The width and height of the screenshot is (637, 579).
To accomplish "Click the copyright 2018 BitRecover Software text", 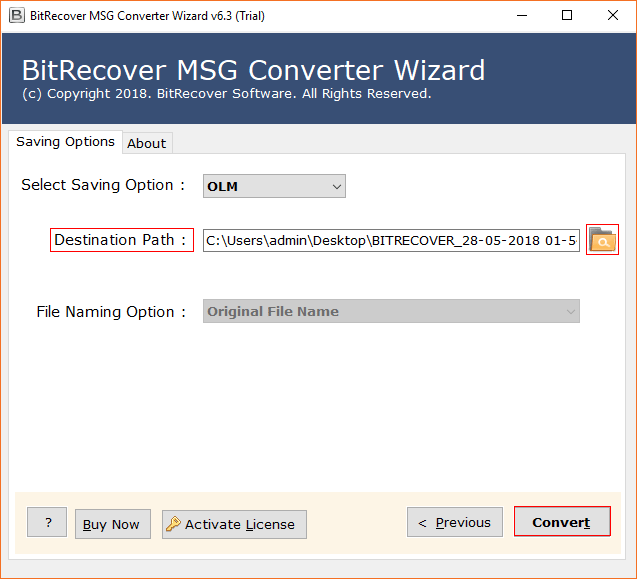I will (x=226, y=94).
